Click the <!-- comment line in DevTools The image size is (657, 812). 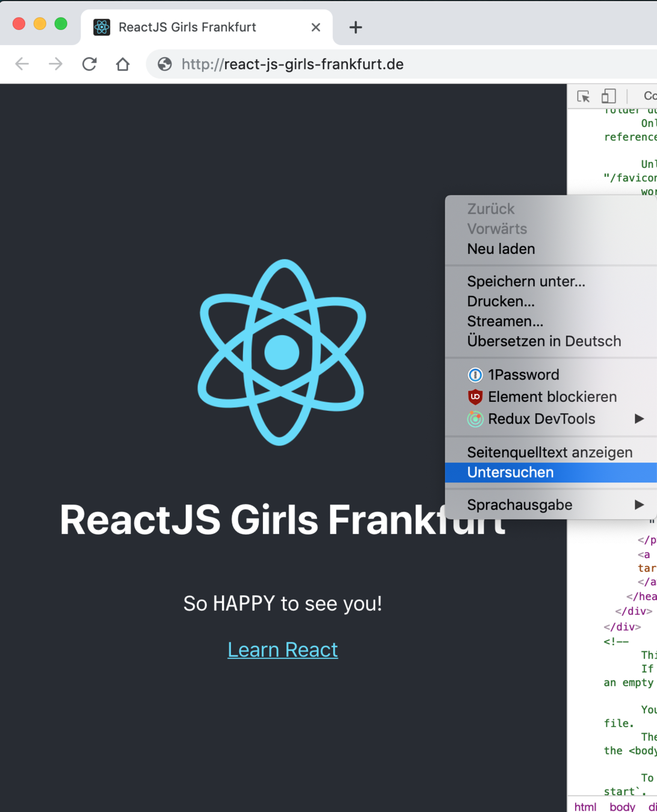[x=616, y=641]
